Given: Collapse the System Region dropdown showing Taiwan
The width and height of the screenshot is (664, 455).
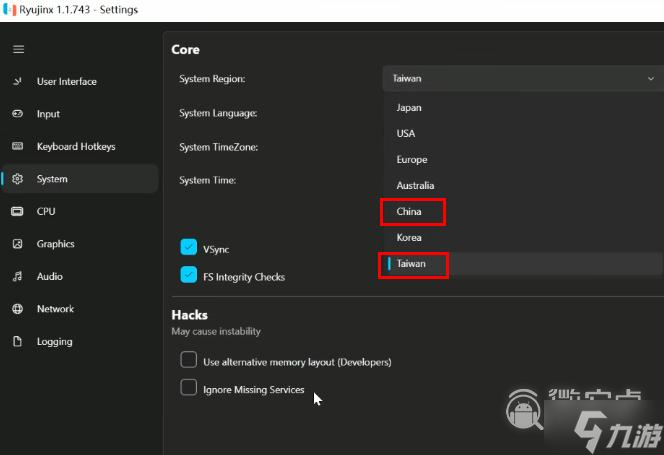Looking at the screenshot, I should [x=523, y=78].
